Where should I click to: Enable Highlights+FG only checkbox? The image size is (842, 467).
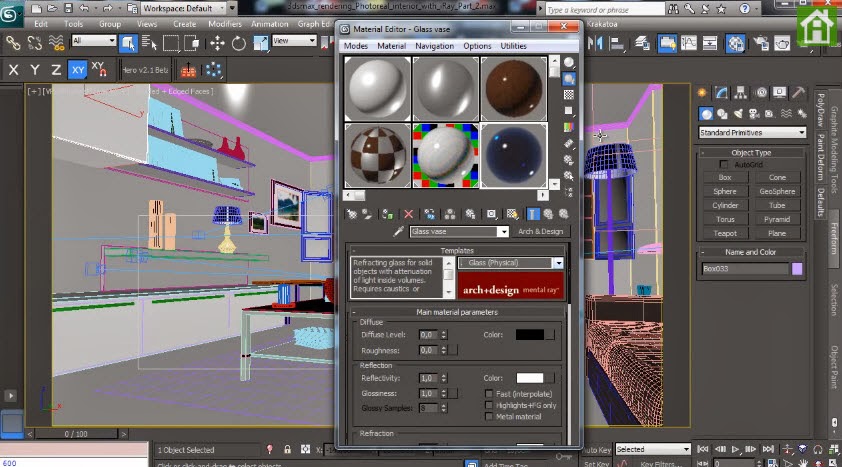[489, 405]
